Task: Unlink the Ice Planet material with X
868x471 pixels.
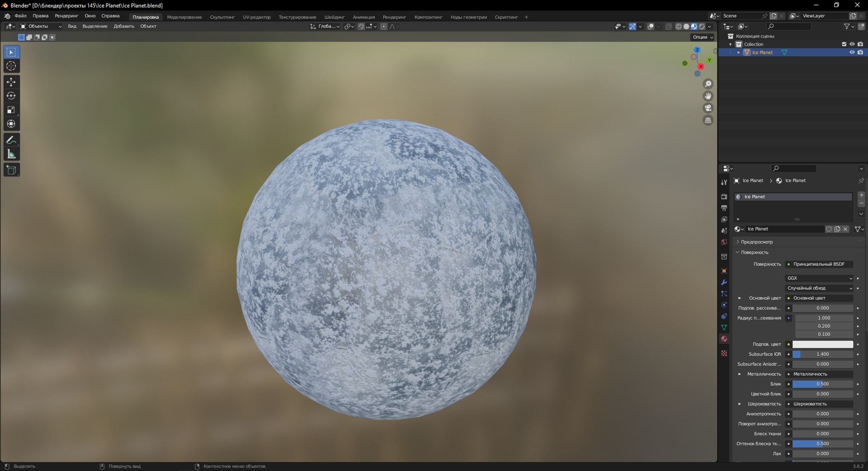Action: [845, 229]
